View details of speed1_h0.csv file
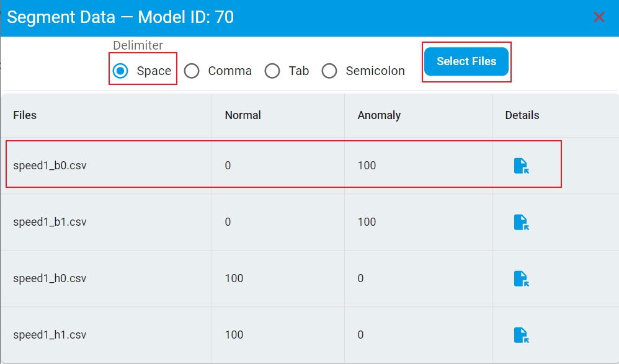 pyautogui.click(x=521, y=278)
